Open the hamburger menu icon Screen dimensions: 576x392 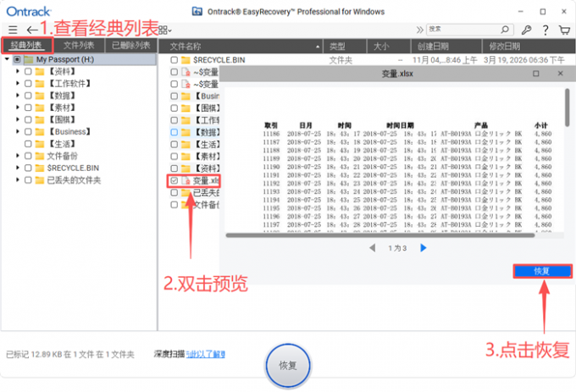pos(13,30)
